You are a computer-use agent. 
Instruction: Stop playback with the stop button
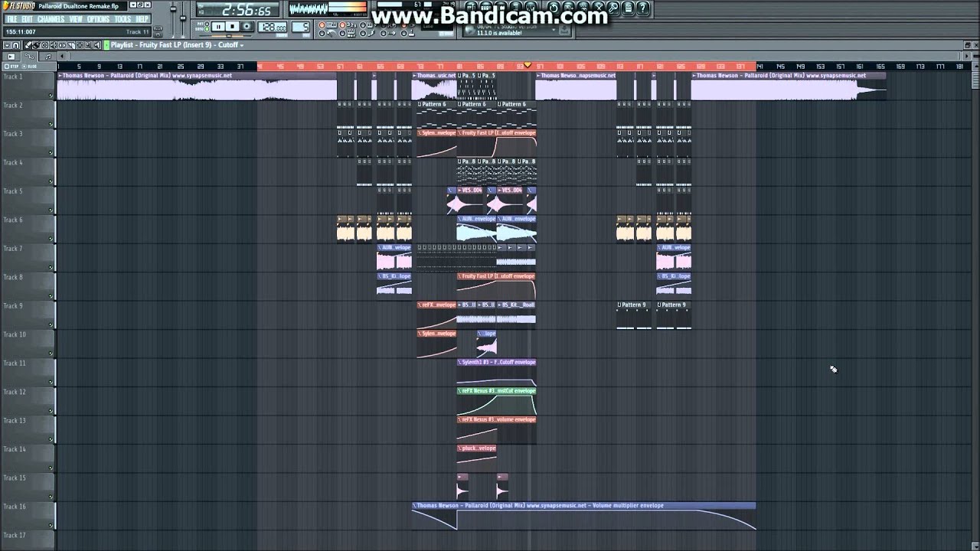pos(232,26)
